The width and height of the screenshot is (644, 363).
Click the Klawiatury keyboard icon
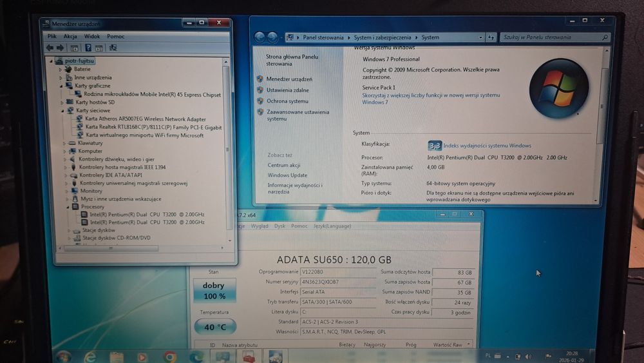[72, 143]
